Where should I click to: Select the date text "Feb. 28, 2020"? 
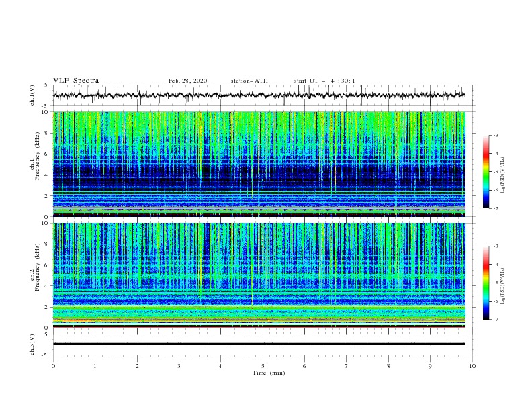click(187, 81)
